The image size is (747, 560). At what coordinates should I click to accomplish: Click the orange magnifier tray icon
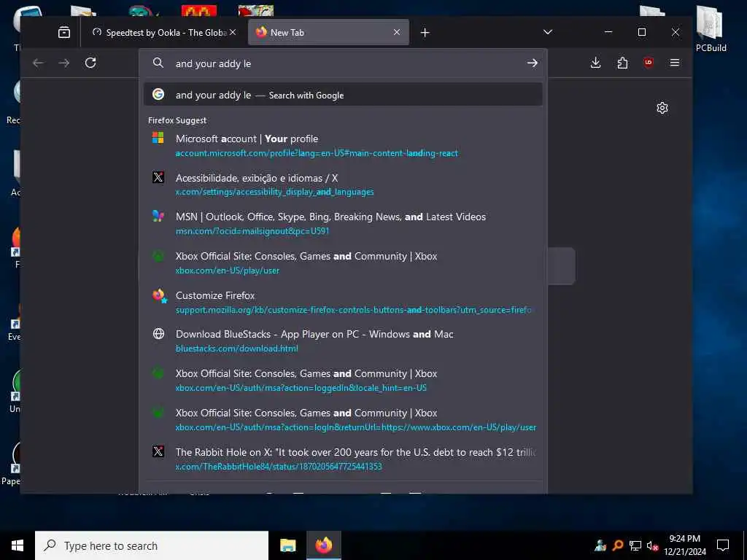point(618,545)
